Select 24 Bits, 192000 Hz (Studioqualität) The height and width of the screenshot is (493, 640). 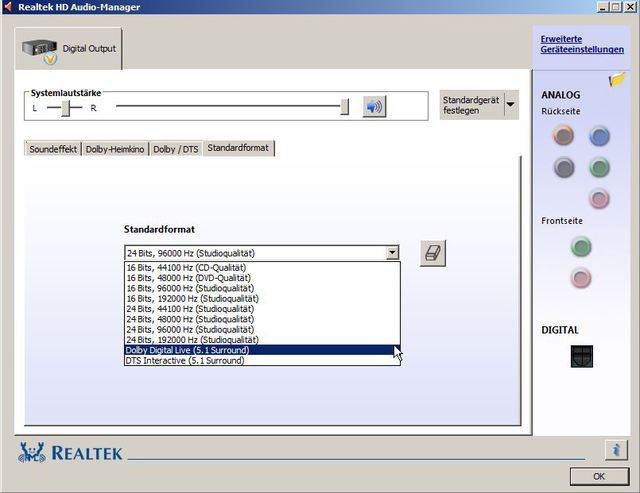pyautogui.click(x=262, y=340)
